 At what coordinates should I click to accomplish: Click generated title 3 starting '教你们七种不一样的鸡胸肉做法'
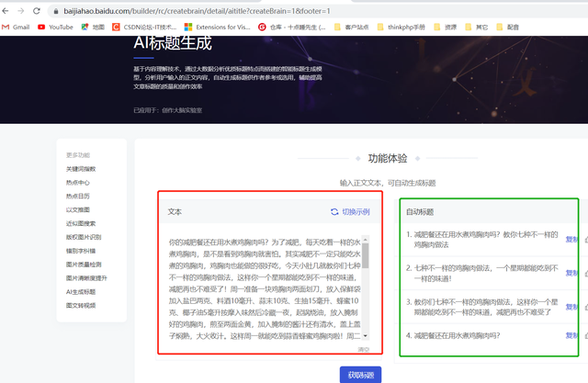coord(486,307)
